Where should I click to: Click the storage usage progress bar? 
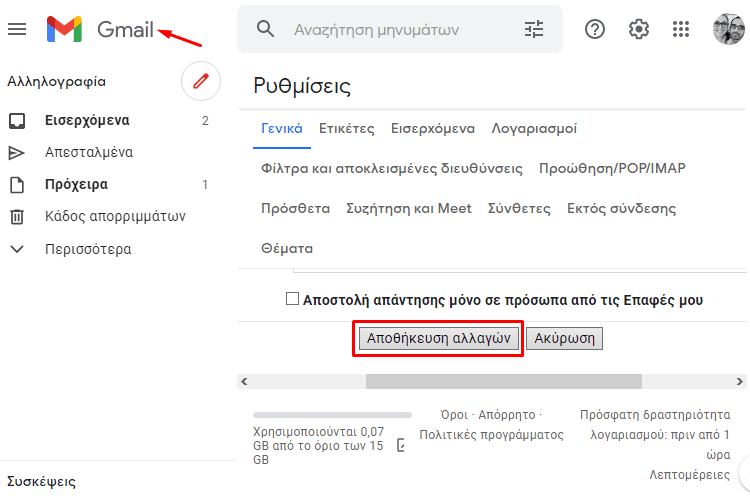click(x=332, y=415)
